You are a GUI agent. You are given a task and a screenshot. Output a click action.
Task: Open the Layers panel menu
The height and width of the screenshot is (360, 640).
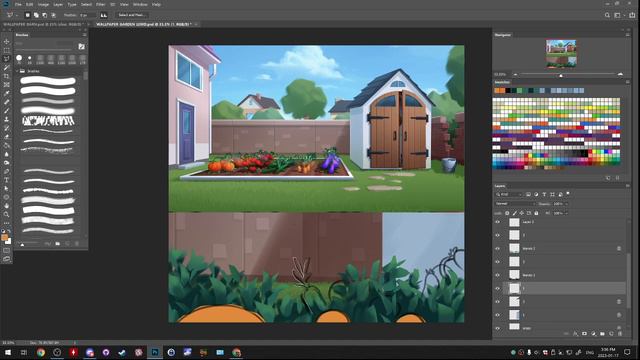(x=627, y=186)
